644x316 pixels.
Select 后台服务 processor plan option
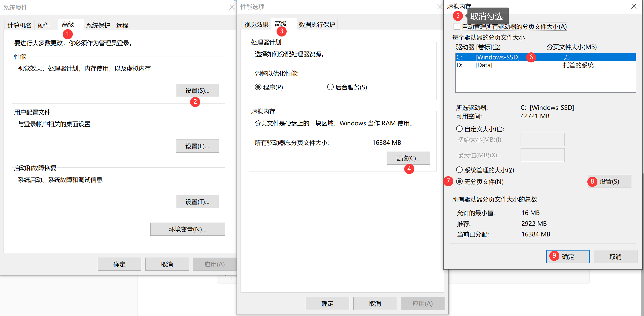pyautogui.click(x=330, y=87)
